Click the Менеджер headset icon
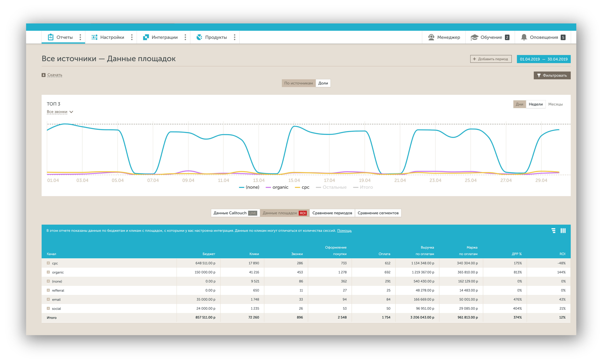Viewport: 605px width, 364px height. 431,37
